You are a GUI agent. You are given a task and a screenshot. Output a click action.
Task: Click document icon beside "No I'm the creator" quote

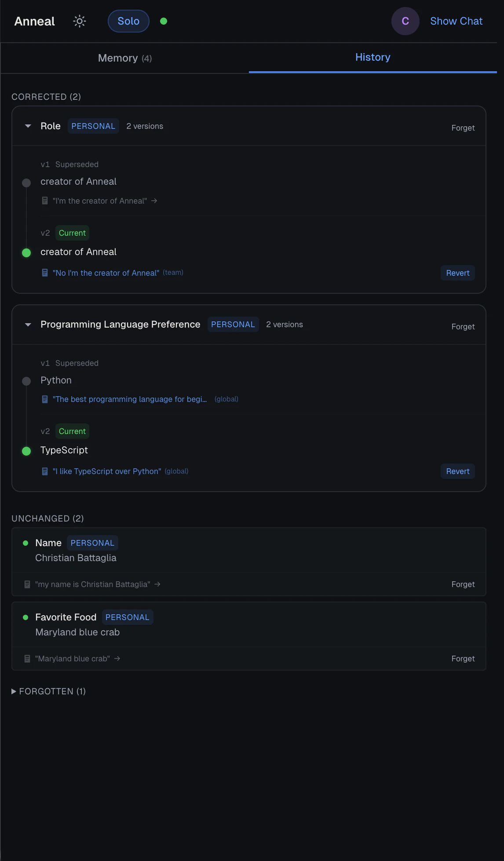[45, 273]
